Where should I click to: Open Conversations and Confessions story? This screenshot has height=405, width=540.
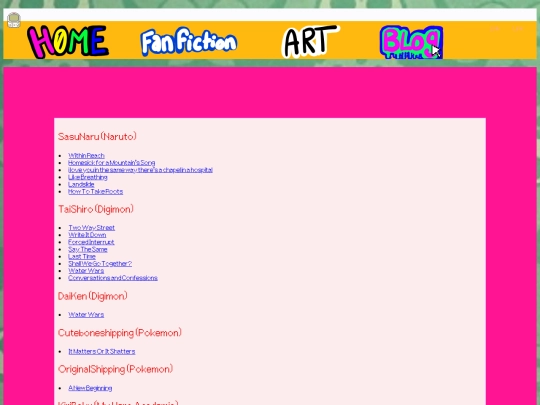pyautogui.click(x=113, y=278)
